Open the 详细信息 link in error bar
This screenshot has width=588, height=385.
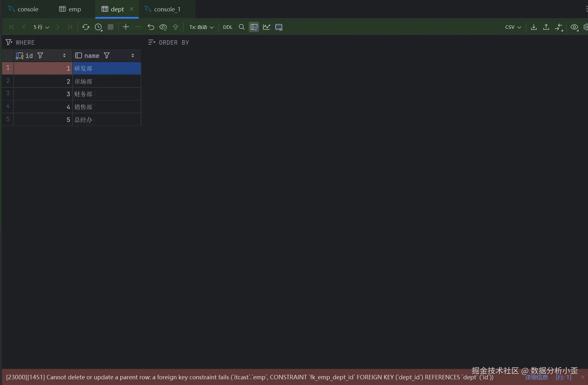pos(536,377)
